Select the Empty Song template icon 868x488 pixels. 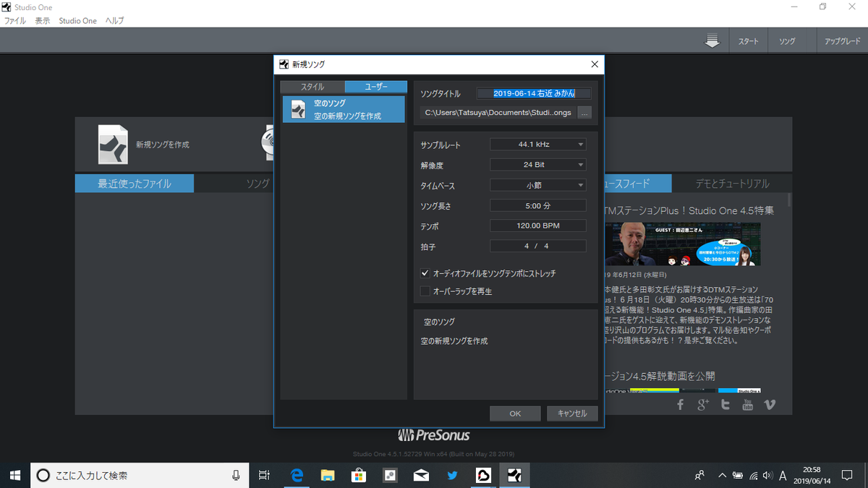[297, 109]
